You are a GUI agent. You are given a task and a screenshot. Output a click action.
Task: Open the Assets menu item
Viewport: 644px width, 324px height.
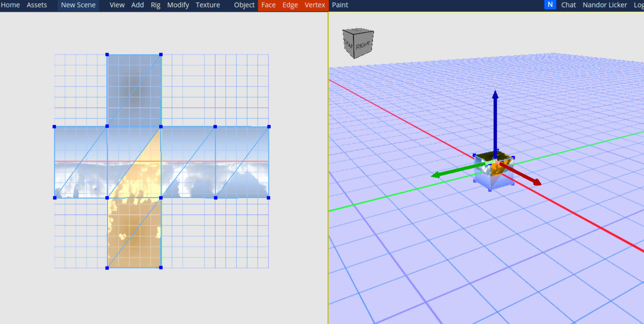pos(37,5)
